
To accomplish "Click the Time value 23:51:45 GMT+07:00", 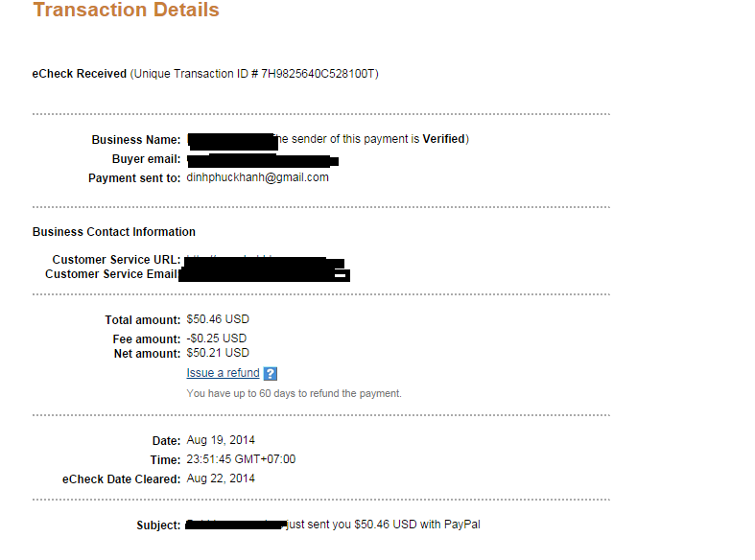I will 241,459.
